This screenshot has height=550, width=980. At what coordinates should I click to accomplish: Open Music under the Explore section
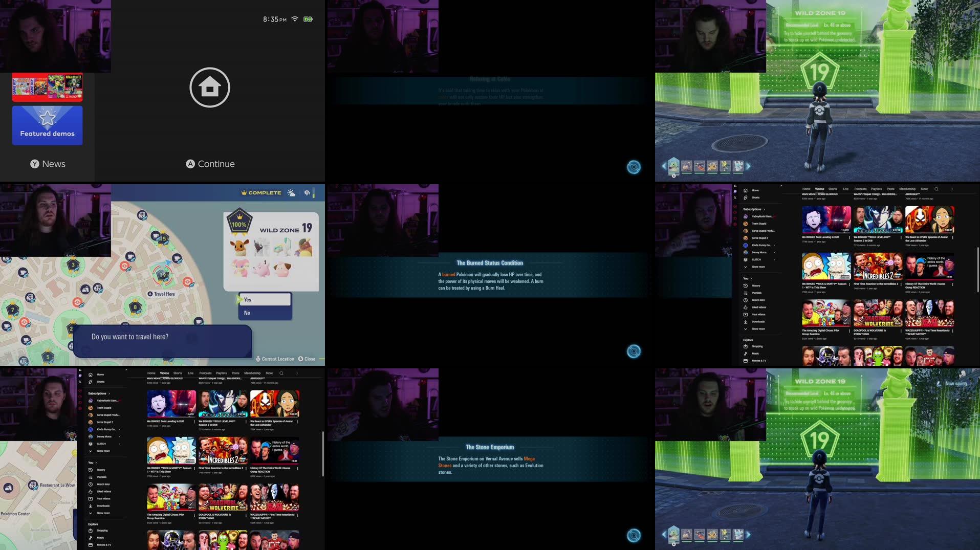click(x=102, y=538)
